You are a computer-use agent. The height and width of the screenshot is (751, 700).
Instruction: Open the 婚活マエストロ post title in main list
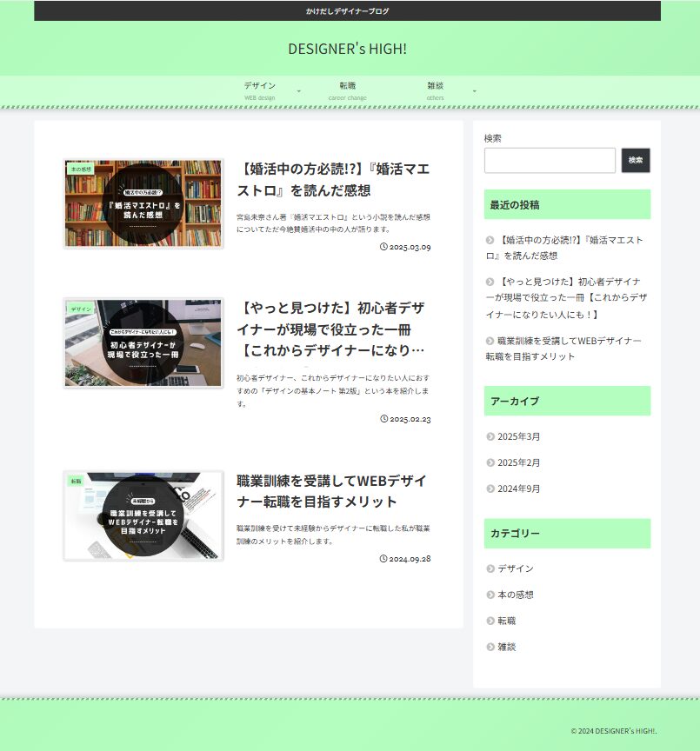click(333, 179)
